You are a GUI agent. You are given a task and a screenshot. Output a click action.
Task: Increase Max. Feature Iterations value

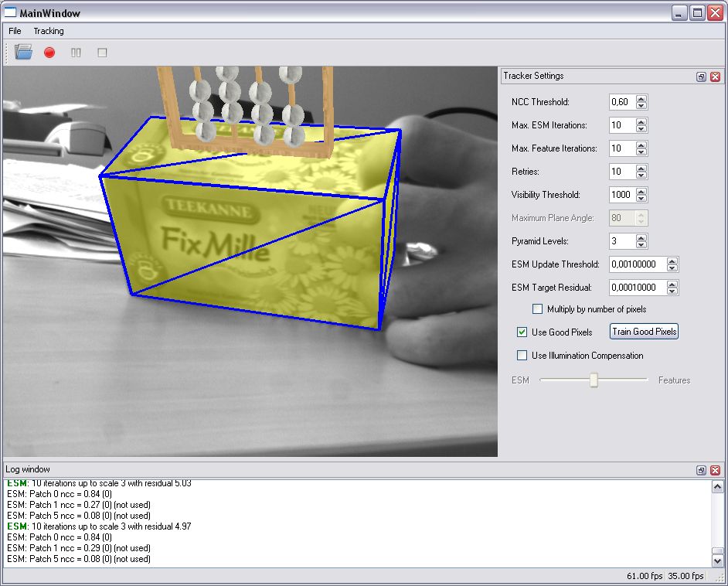coord(641,145)
